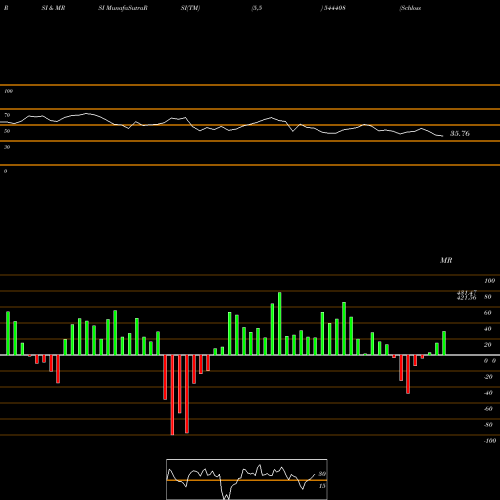The width and height of the screenshot is (500, 500).
Task: Click the tallest green MR histogram bar
Action: 280,323
